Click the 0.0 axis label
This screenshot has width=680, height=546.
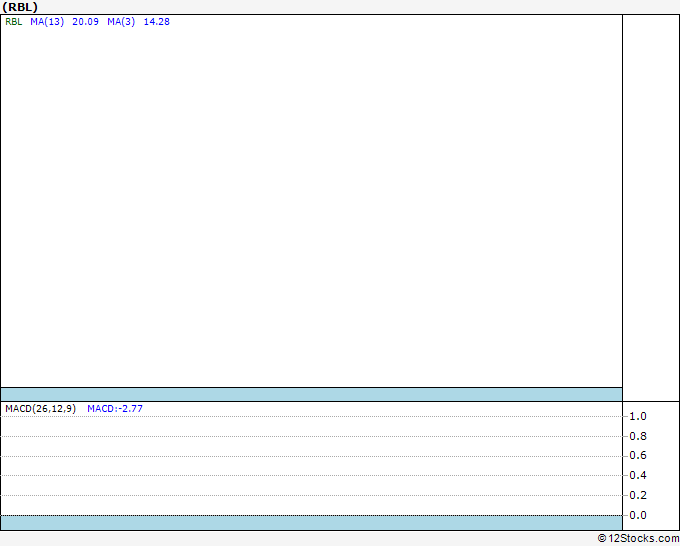point(638,515)
